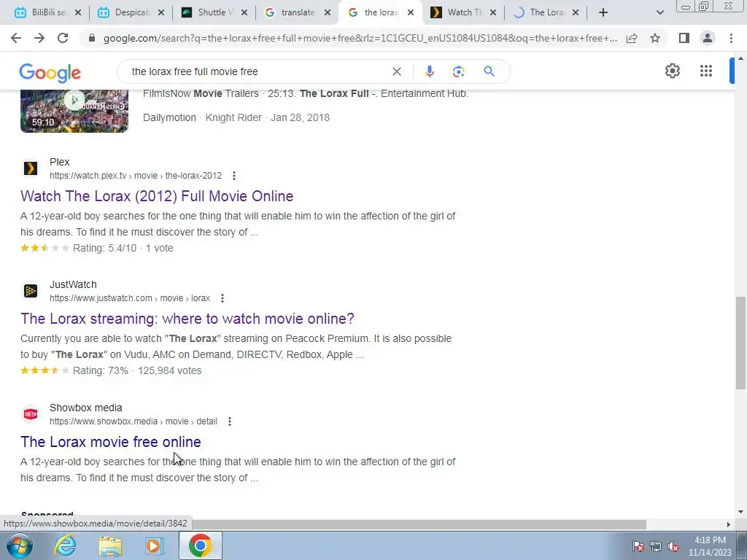Switch to the Despicable tab
The height and width of the screenshot is (560, 747).
pyautogui.click(x=131, y=12)
